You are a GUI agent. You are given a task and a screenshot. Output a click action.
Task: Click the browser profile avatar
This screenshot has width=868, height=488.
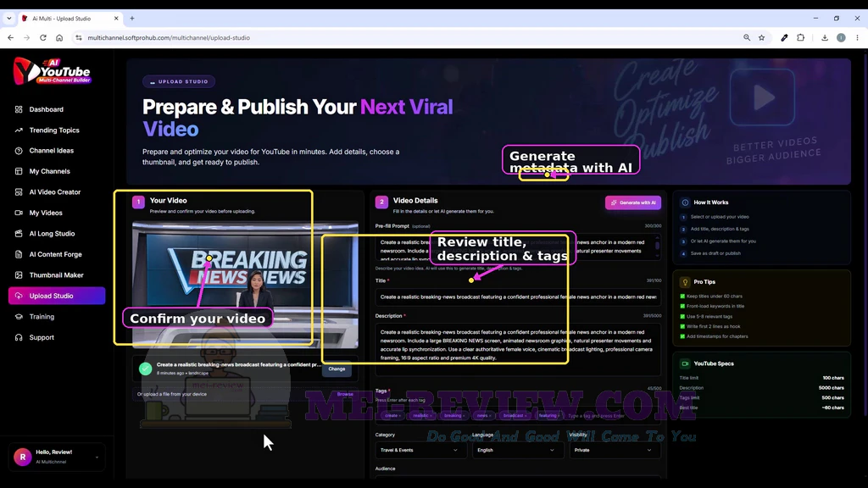point(841,37)
